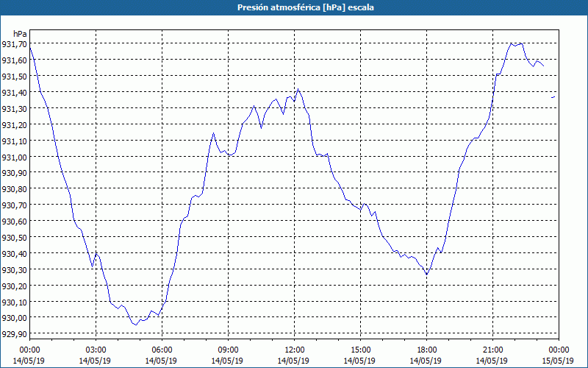
Task: Click the 930,50 y-axis value
Action: (14, 238)
